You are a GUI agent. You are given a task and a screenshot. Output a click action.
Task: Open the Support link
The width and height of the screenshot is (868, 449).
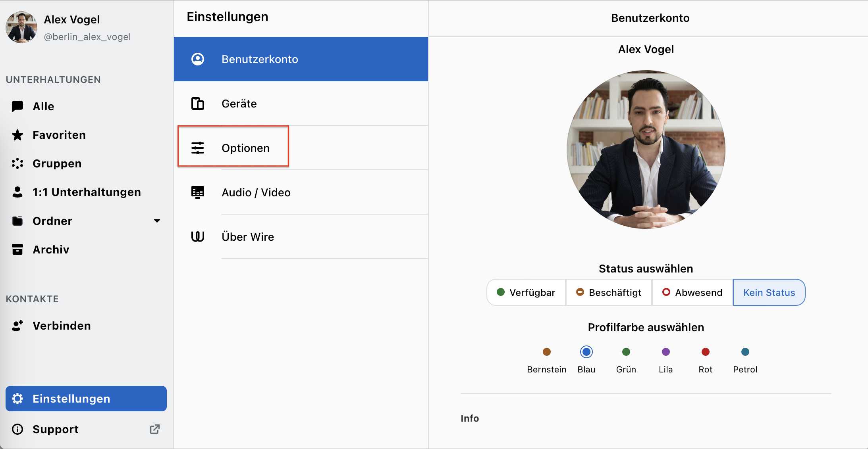pyautogui.click(x=86, y=429)
